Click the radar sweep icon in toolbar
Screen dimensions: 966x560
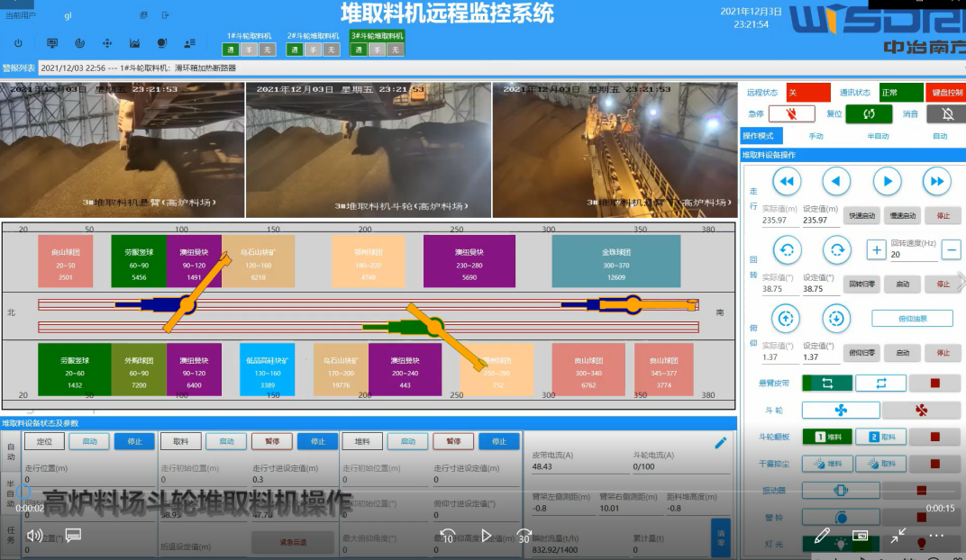(x=79, y=43)
